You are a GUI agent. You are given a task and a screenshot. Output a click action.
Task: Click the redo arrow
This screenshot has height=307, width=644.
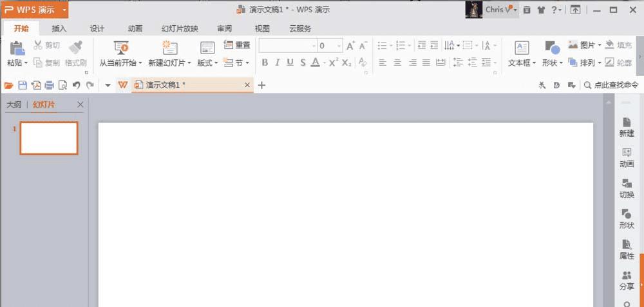point(90,85)
